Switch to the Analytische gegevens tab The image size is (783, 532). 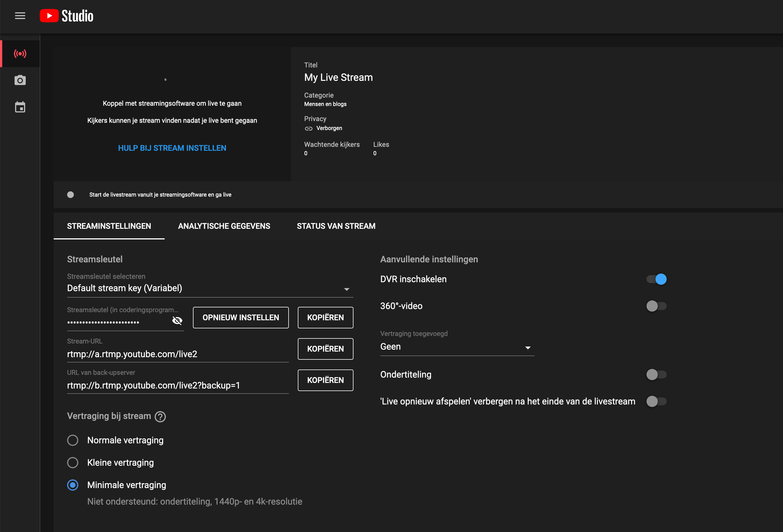pos(224,226)
